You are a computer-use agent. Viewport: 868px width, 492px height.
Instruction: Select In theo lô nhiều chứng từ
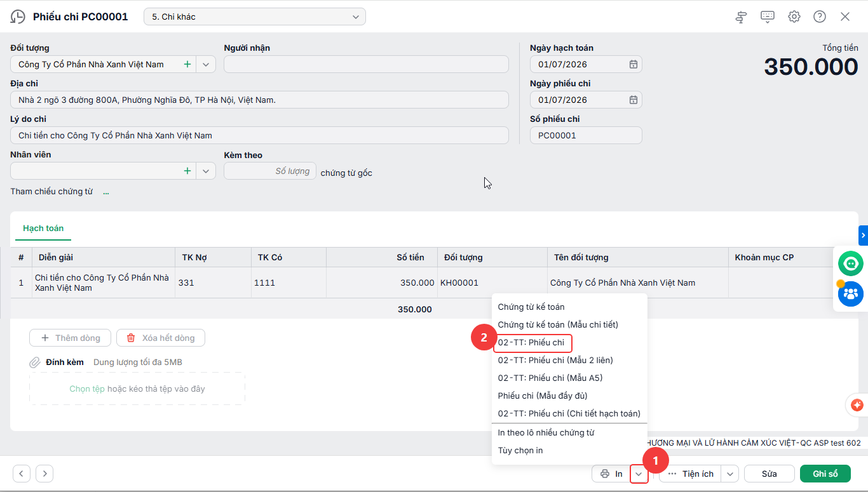(546, 432)
